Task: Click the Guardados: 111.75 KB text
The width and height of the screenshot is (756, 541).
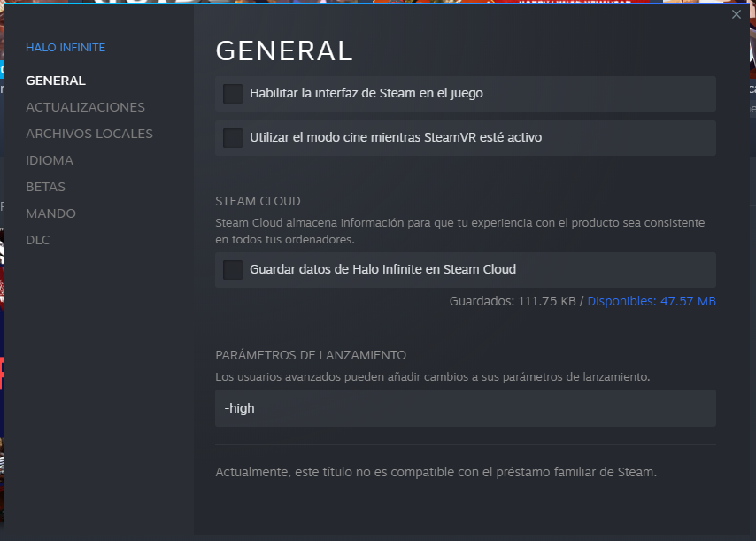Action: pos(513,301)
